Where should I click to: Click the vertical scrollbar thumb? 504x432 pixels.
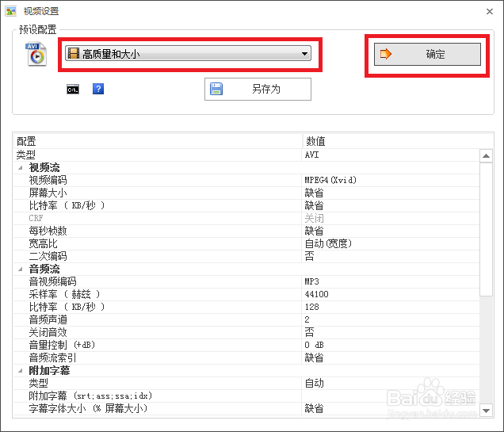(486, 229)
